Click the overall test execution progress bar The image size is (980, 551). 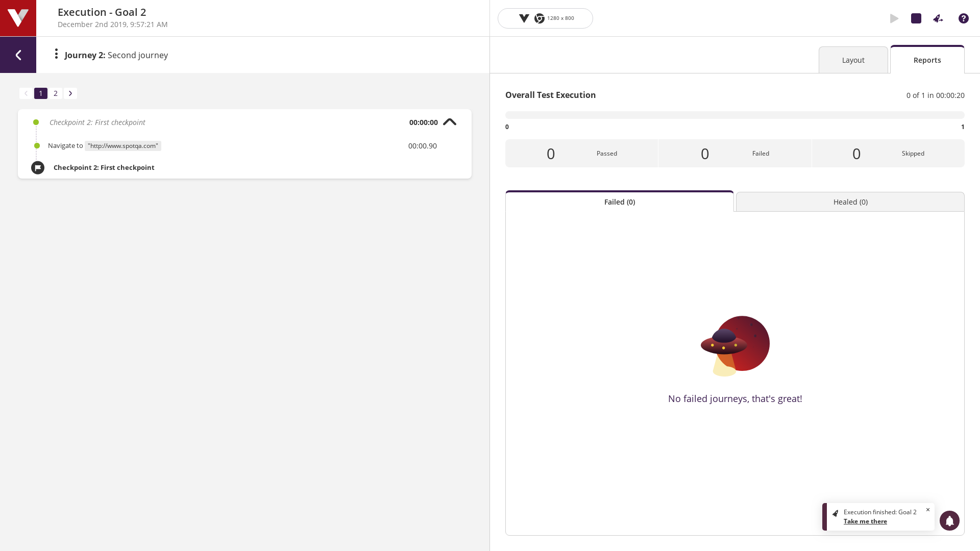[x=734, y=115]
